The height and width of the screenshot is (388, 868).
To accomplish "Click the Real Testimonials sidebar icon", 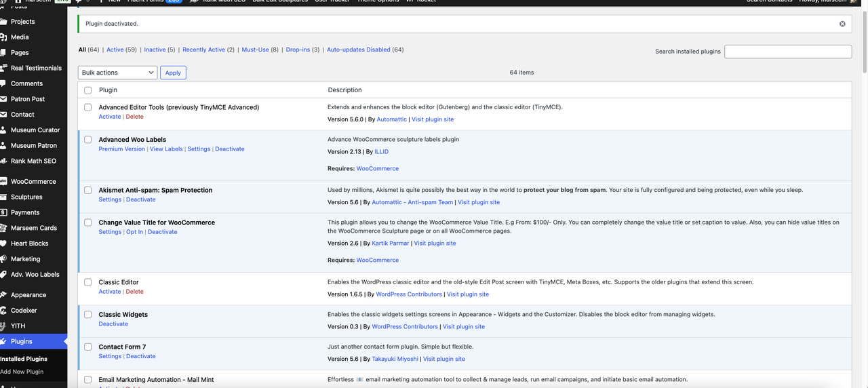I will click(4, 68).
